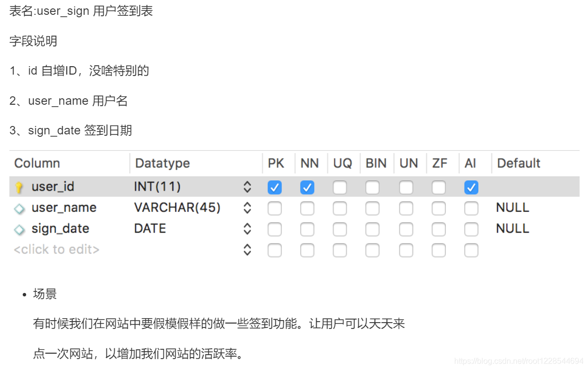588x370 pixels.
Task: Click the ZF column header
Action: point(440,163)
